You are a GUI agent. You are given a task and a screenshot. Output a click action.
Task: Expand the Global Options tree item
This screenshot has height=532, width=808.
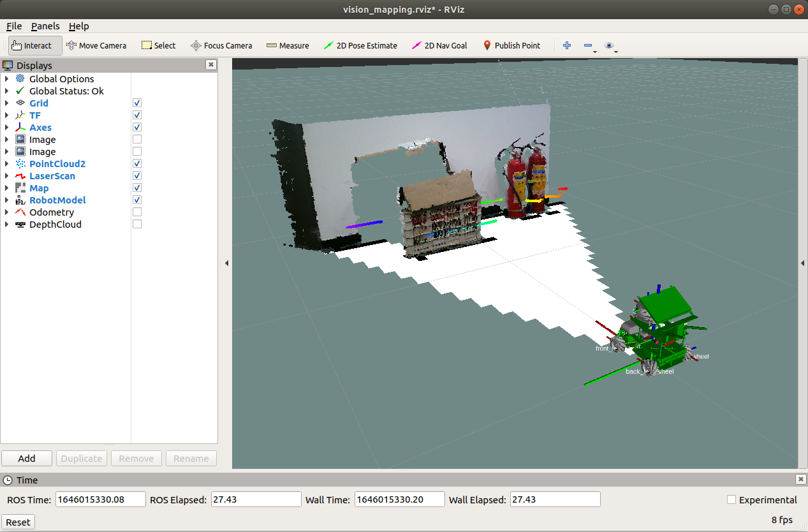point(7,79)
